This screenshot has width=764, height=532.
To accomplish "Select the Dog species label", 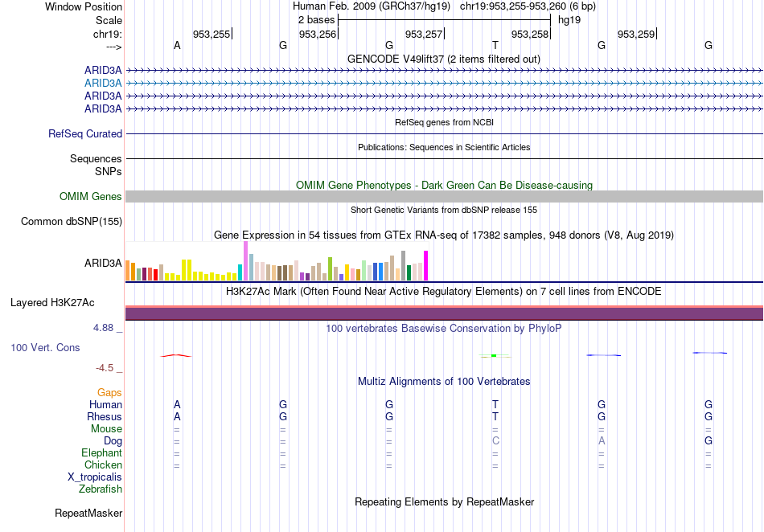I will [113, 441].
